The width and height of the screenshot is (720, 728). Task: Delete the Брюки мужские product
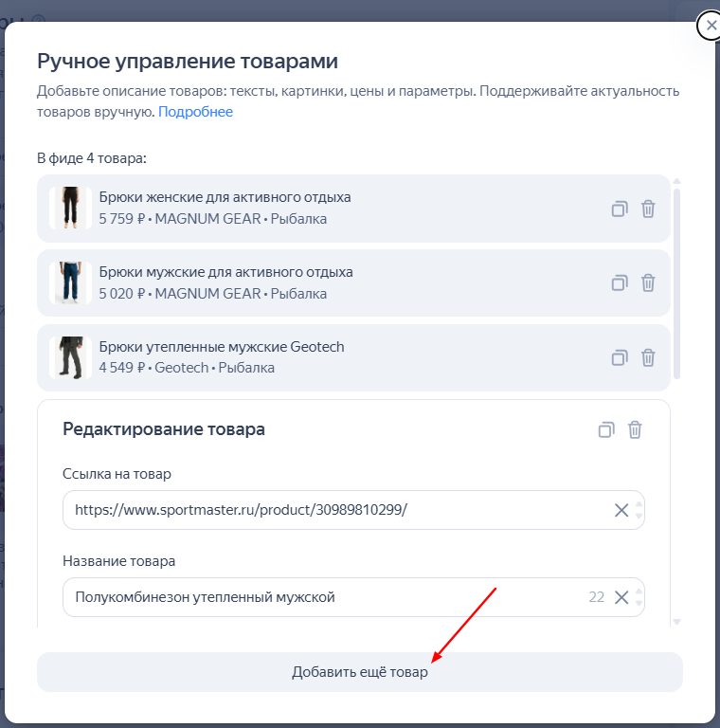[648, 282]
